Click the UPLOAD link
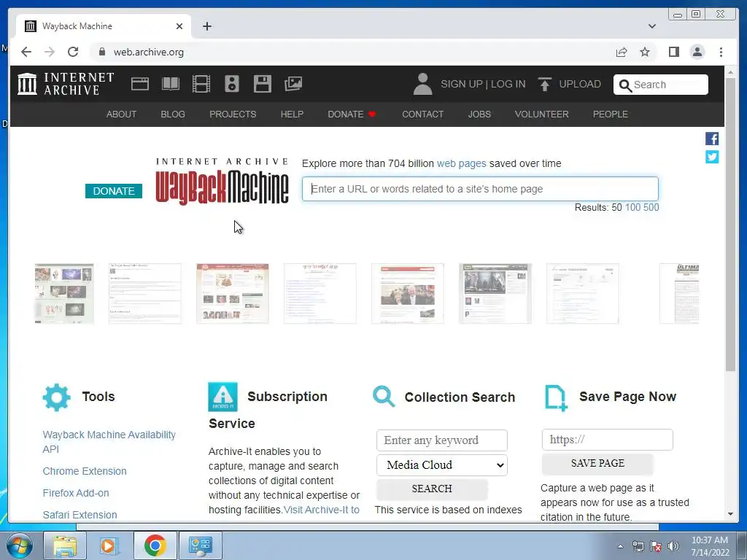Image resolution: width=747 pixels, height=560 pixels. 580,84
